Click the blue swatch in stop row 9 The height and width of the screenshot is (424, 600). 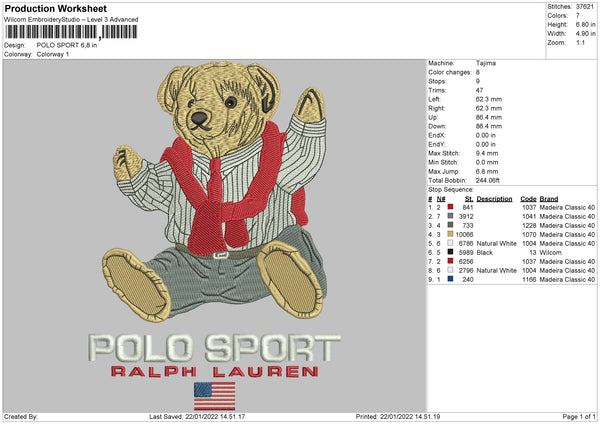coord(450,279)
